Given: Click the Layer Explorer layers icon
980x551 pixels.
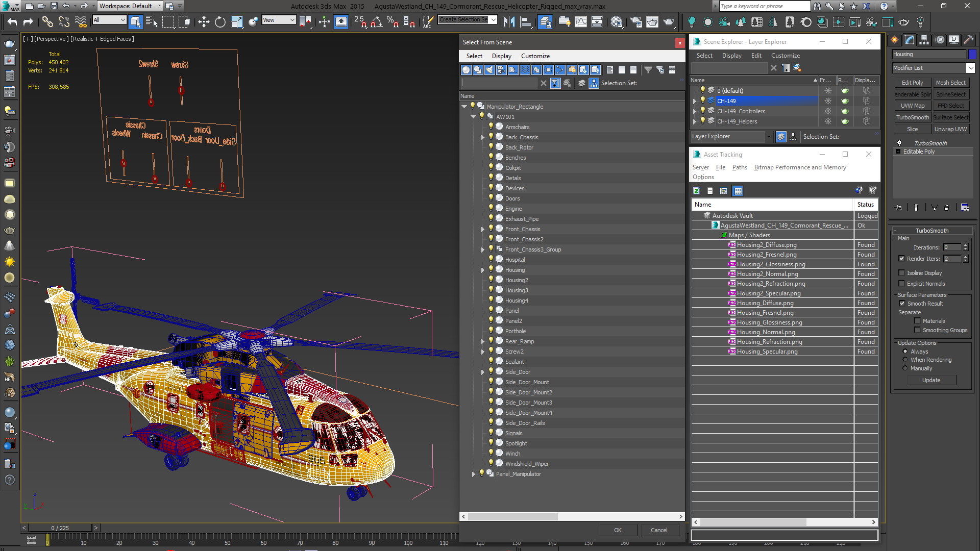Looking at the screenshot, I should [x=780, y=137].
